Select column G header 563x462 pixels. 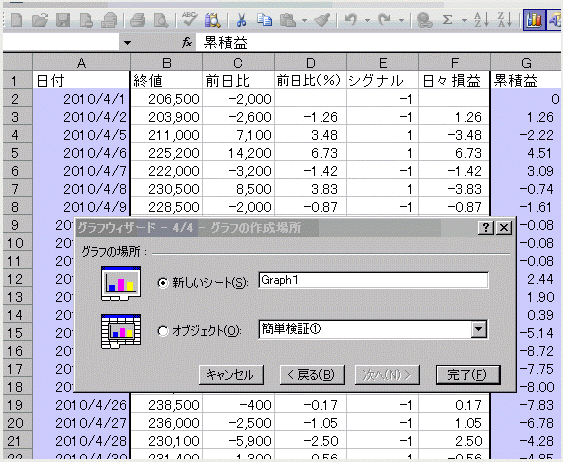click(x=526, y=62)
